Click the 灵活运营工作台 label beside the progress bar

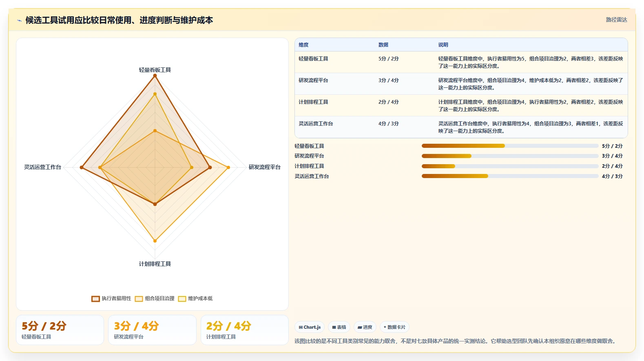pyautogui.click(x=312, y=176)
